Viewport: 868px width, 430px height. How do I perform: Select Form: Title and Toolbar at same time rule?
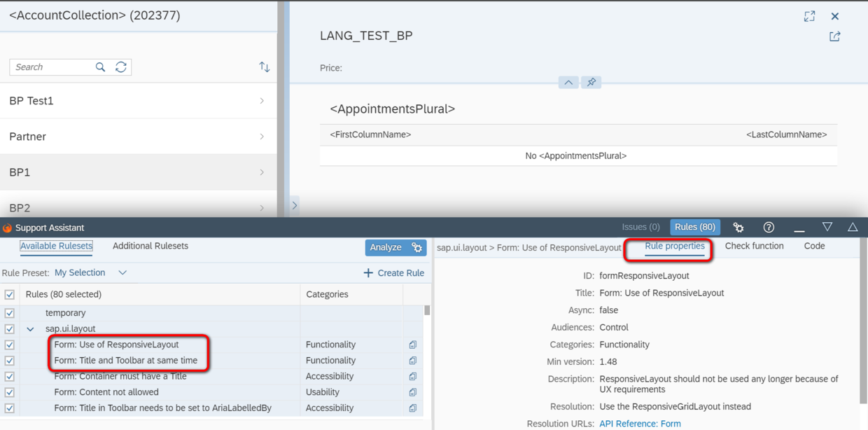click(126, 361)
